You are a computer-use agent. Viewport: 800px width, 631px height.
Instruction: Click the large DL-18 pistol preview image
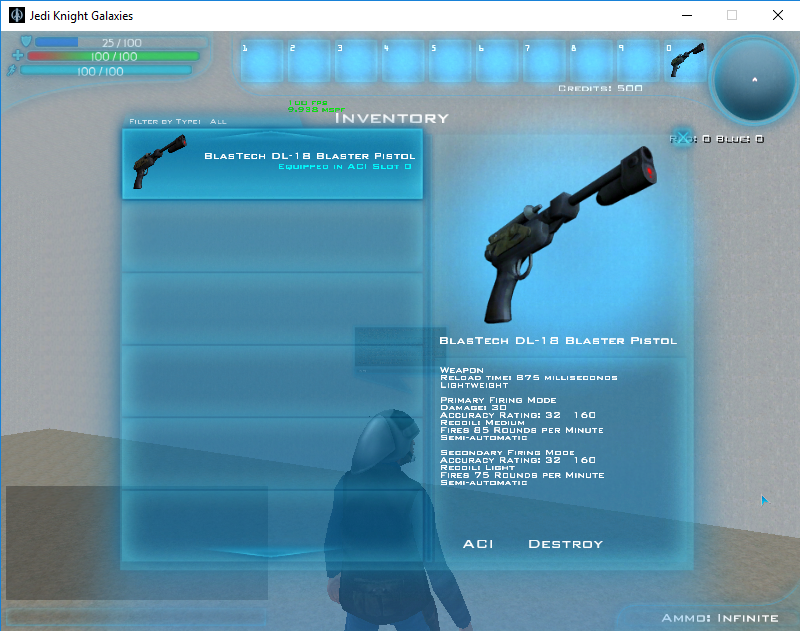pos(570,235)
